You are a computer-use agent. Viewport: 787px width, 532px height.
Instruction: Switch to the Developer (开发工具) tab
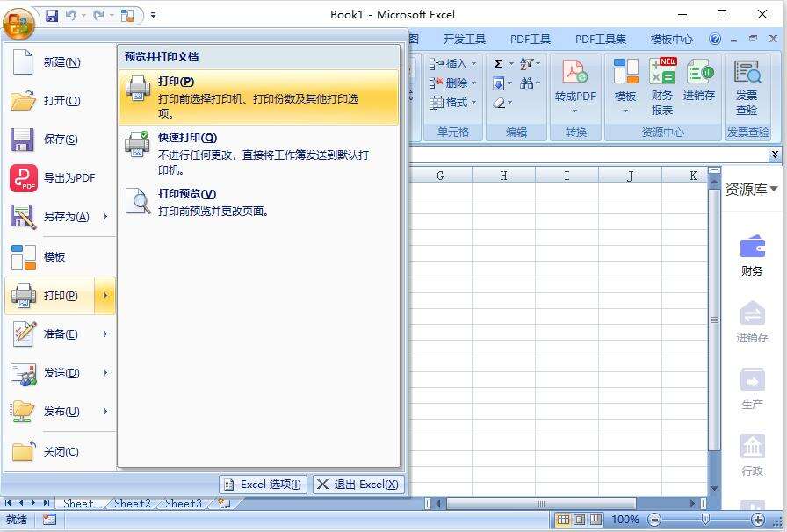pos(465,40)
